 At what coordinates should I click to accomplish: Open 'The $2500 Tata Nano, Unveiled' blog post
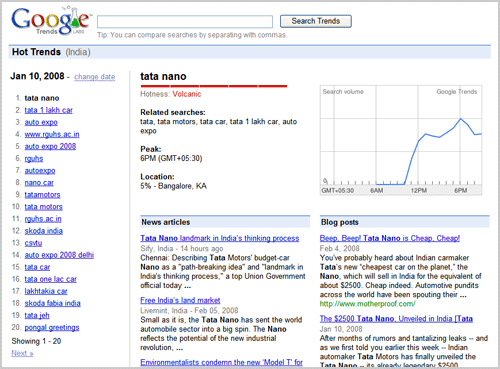[396, 319]
